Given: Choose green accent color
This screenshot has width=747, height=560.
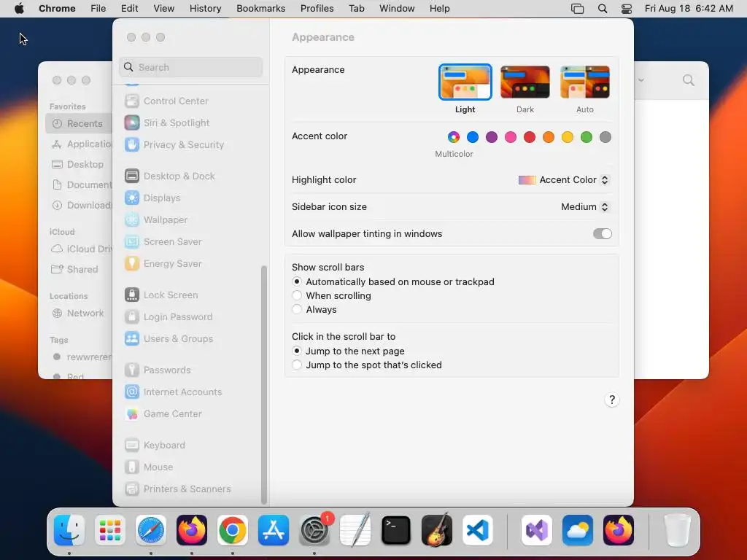Looking at the screenshot, I should (587, 137).
